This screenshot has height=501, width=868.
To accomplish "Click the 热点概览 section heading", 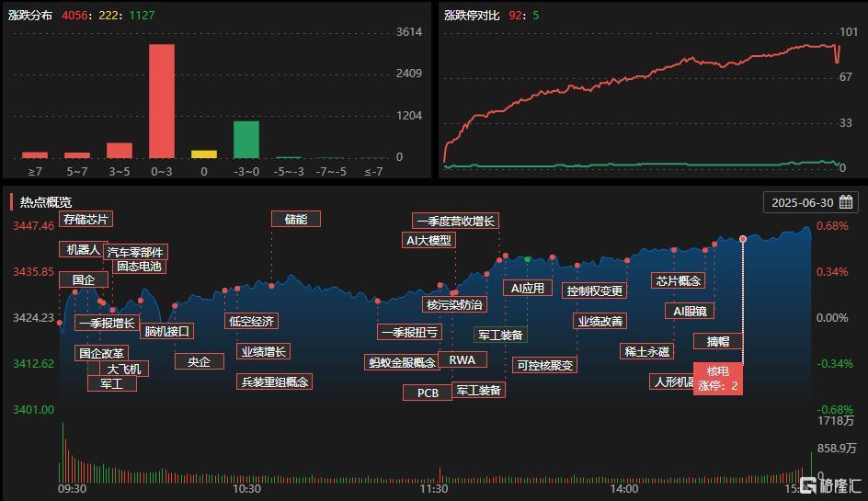I will [46, 202].
